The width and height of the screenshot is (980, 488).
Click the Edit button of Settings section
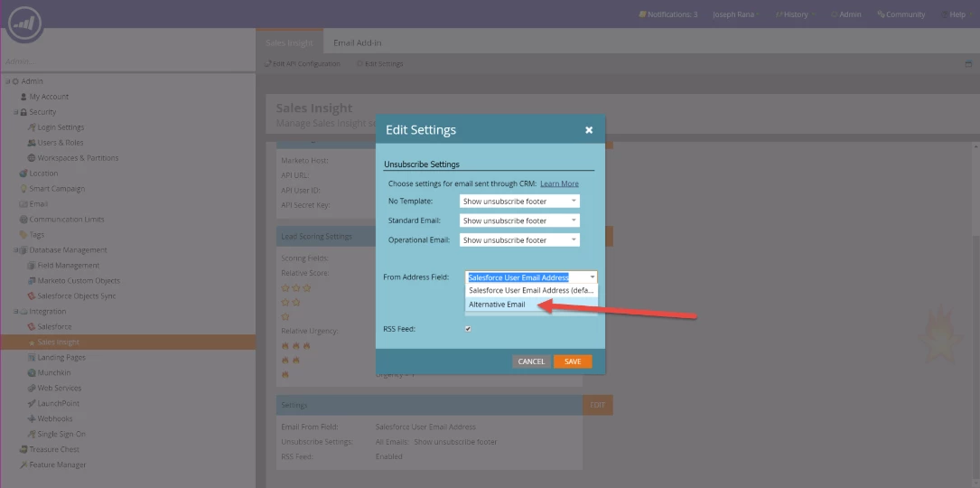tap(598, 405)
